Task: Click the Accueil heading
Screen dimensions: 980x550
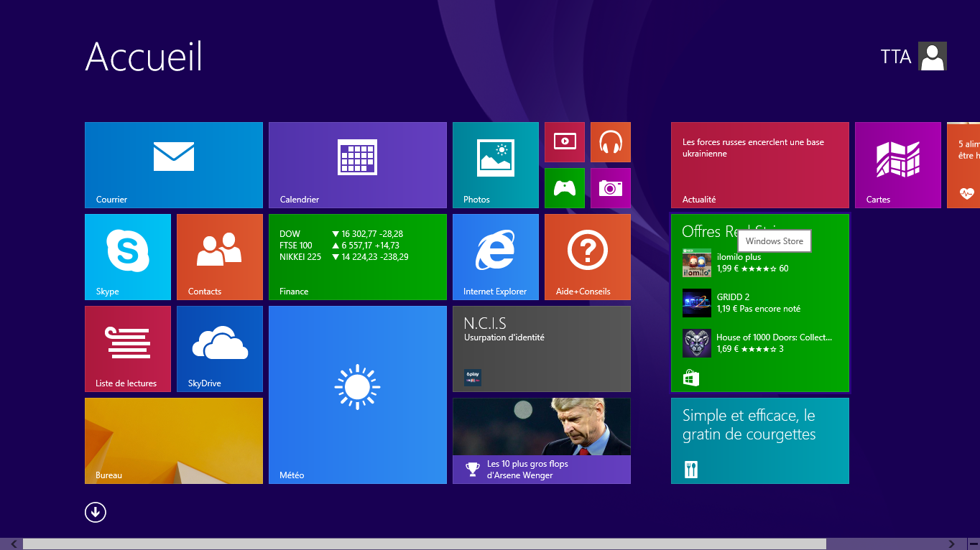Action: pos(144,56)
